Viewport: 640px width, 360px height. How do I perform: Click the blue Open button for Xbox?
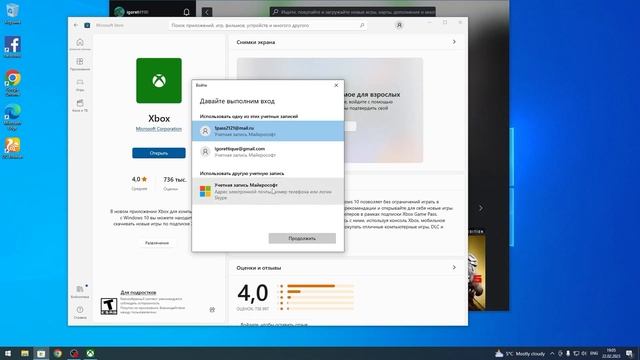pyautogui.click(x=159, y=153)
